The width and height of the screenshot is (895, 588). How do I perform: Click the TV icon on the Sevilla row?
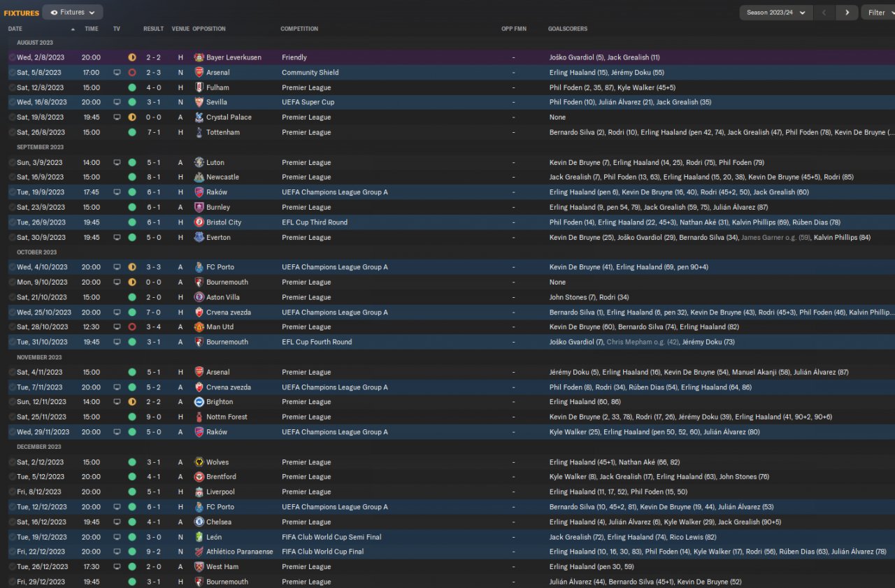117,102
